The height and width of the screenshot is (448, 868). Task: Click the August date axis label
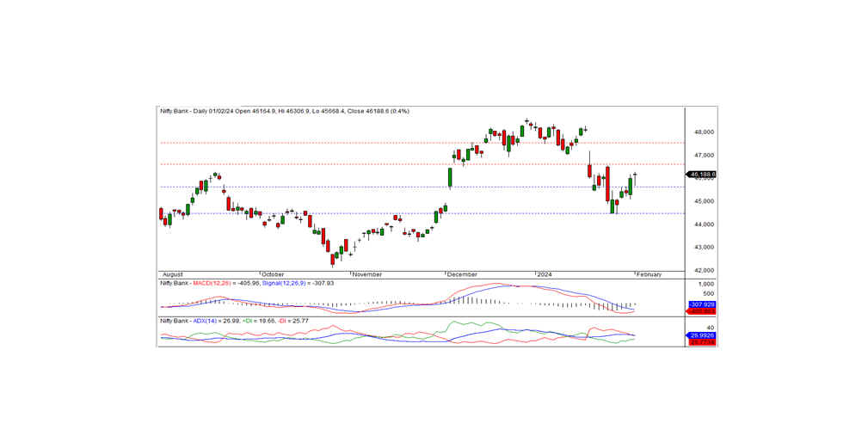[x=172, y=274]
